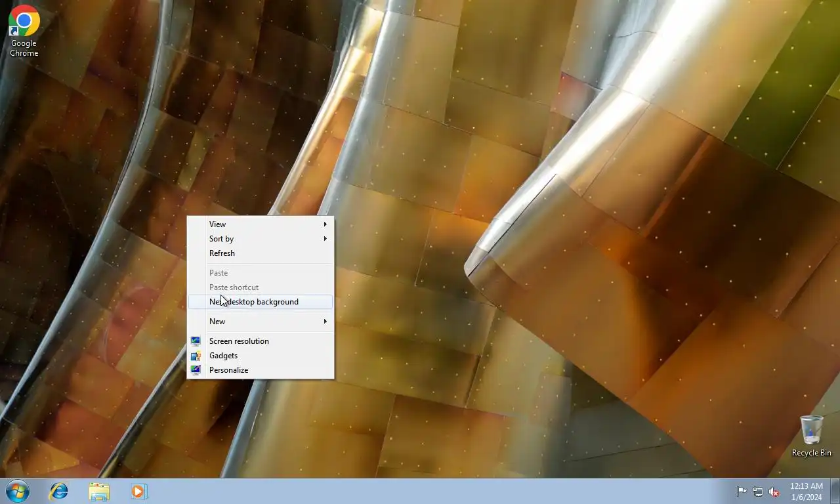Click the greyed-out Paste shortcut entry
Screen dimensions: 840x504
click(261, 287)
